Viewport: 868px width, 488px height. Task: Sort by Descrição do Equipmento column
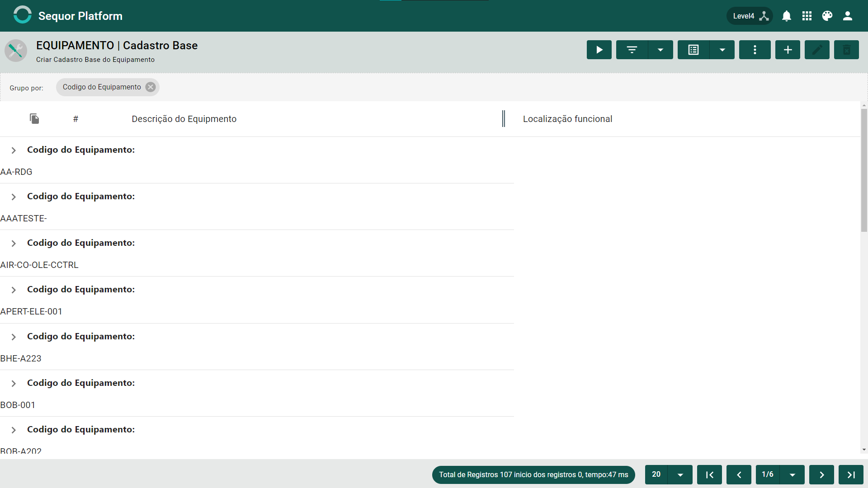click(x=184, y=119)
